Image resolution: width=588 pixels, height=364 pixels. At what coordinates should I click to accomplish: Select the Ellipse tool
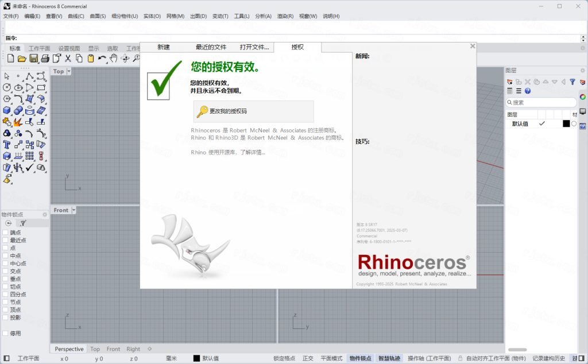point(18,87)
